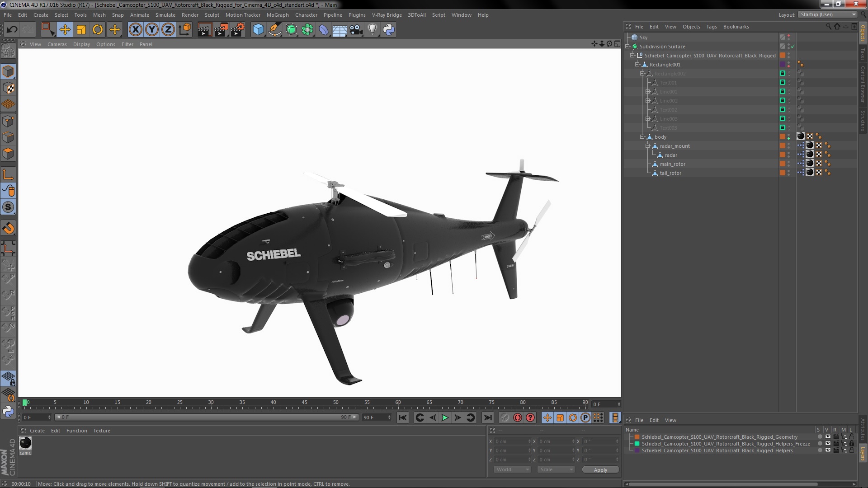868x488 pixels.
Task: Open the Deformer bend icon
Action: [x=324, y=30]
